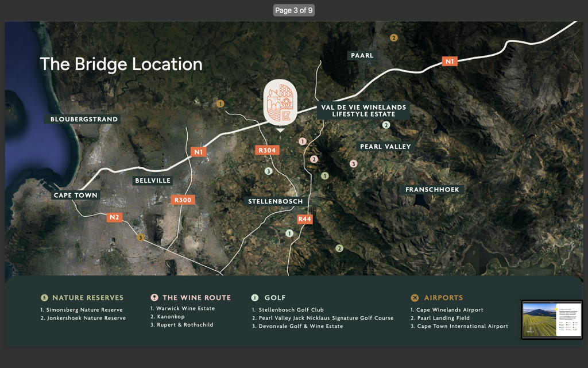Viewport: 588px width, 368px height.
Task: Select pink wine route marker 1
Action: [x=303, y=141]
